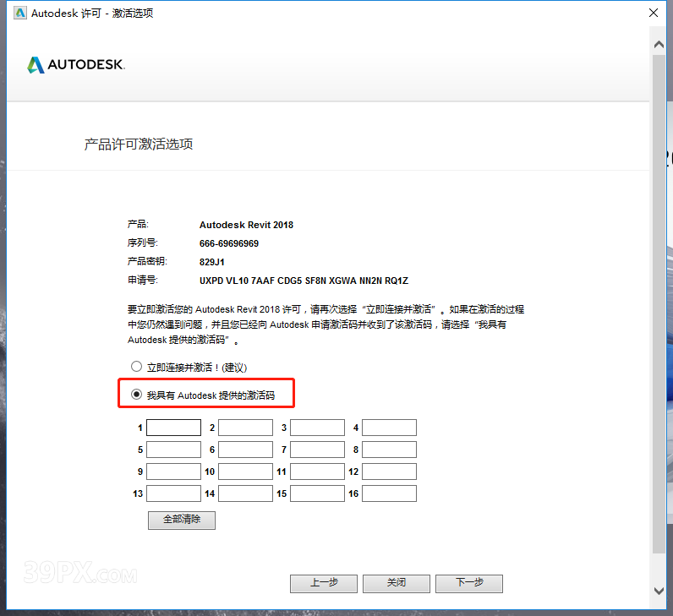
Task: Click the 产品许可激活选项 heading
Action: (138, 144)
